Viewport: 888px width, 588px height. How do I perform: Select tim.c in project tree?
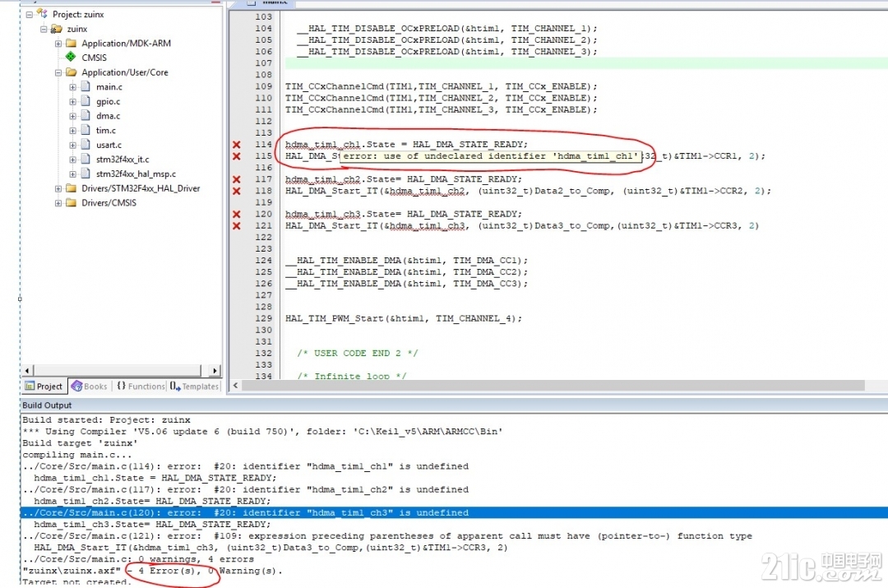point(105,130)
